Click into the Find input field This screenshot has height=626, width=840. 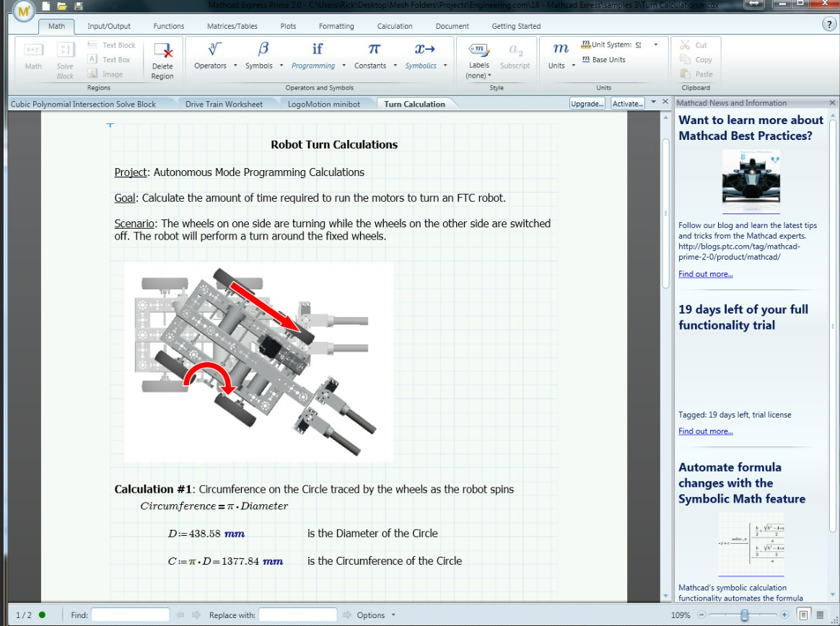pos(130,614)
